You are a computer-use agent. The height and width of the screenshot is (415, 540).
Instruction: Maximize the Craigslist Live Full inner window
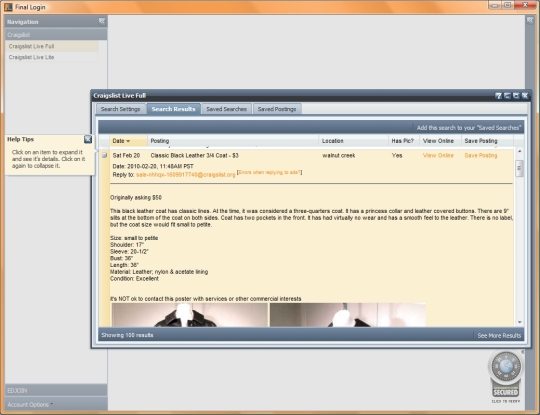pos(516,96)
